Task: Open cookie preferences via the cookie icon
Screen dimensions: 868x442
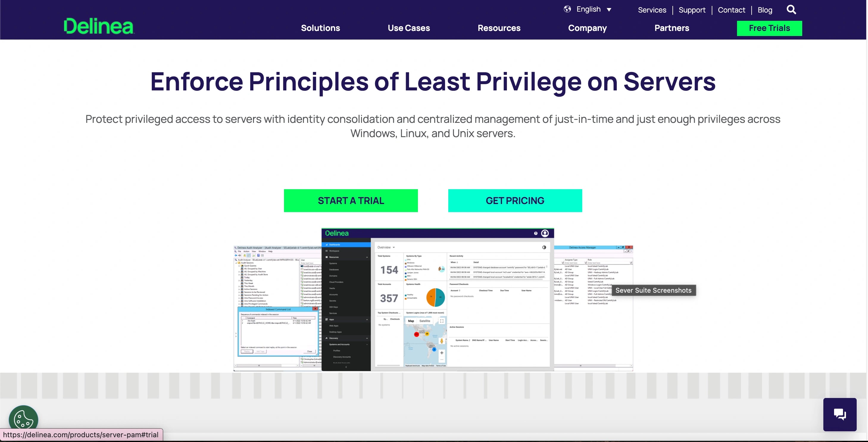Action: (x=23, y=420)
